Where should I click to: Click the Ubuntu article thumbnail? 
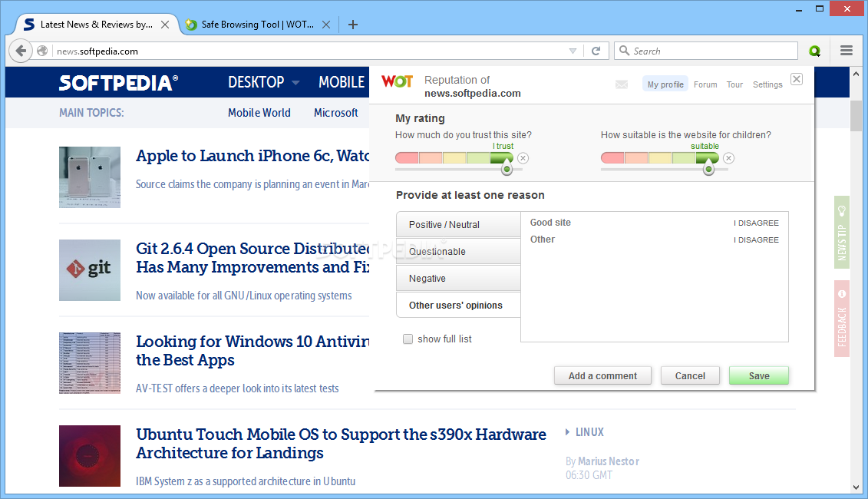[x=90, y=456]
